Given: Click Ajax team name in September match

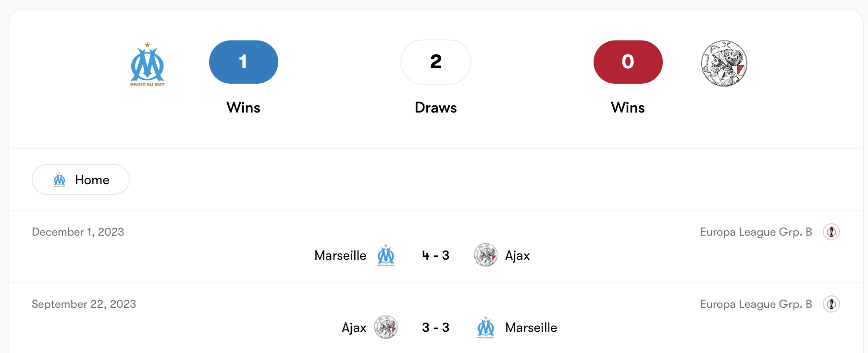Looking at the screenshot, I should click(354, 328).
